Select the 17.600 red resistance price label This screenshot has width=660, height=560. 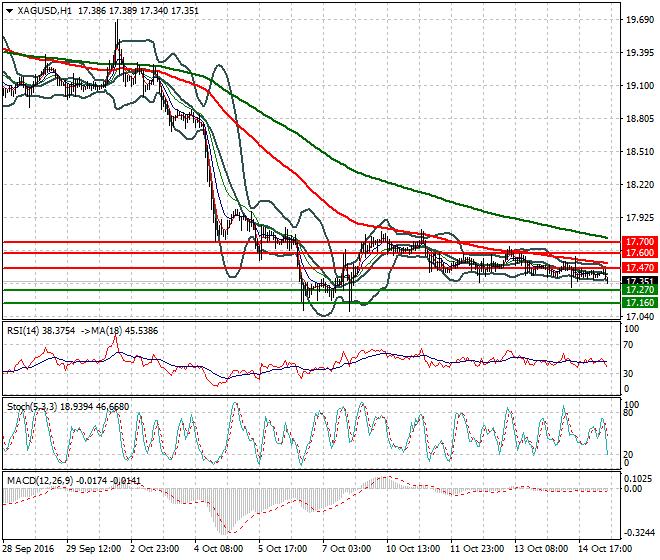(x=640, y=253)
